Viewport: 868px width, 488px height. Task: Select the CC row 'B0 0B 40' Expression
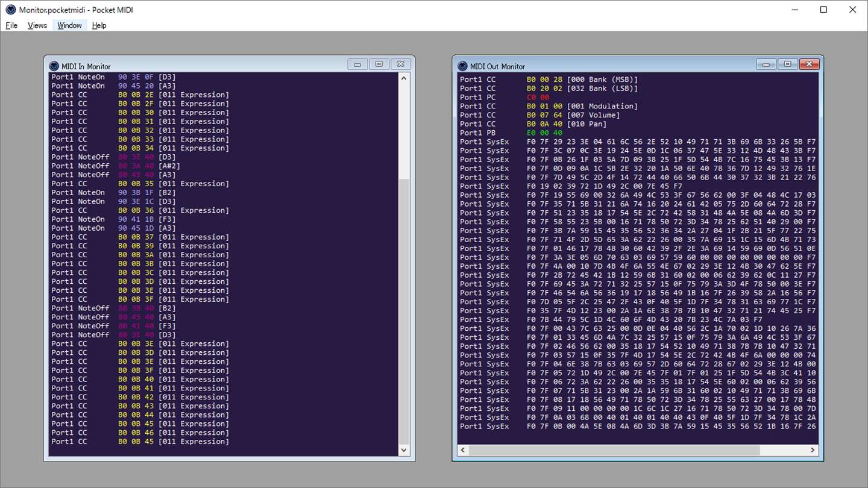tap(140, 380)
